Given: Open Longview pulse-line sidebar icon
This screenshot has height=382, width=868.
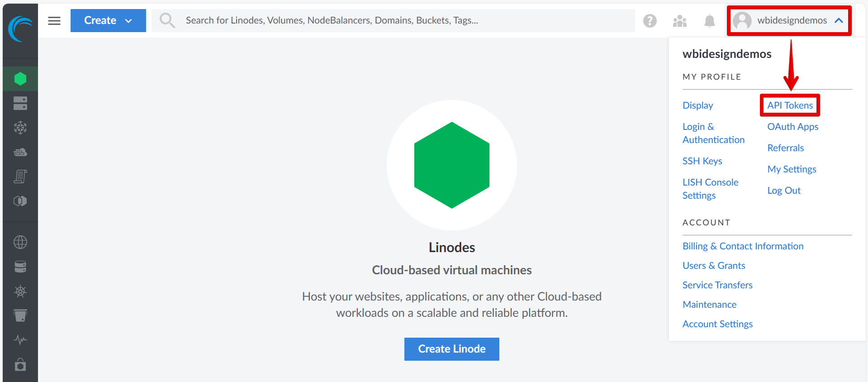Looking at the screenshot, I should [x=20, y=339].
